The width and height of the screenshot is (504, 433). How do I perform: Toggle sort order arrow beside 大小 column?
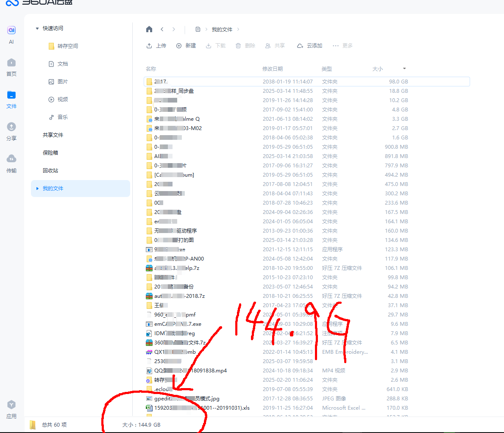[404, 69]
